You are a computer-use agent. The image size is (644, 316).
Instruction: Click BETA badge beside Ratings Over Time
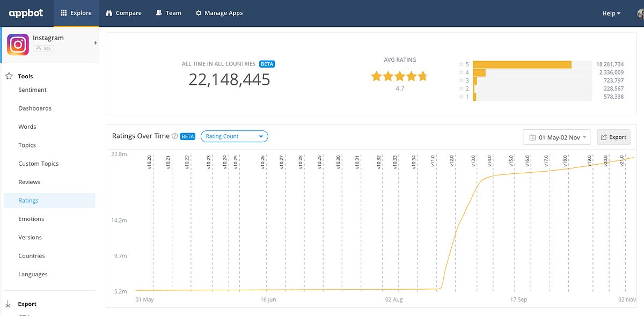[x=188, y=136]
